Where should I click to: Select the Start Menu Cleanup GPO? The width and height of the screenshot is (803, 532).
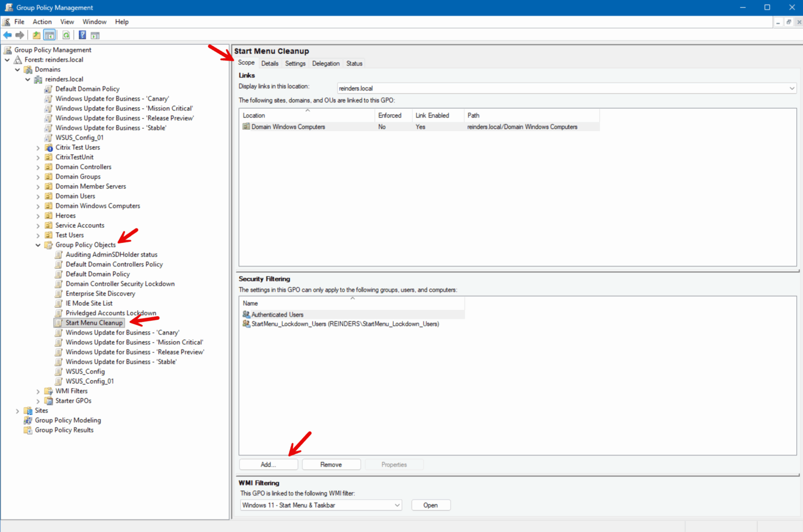(93, 322)
